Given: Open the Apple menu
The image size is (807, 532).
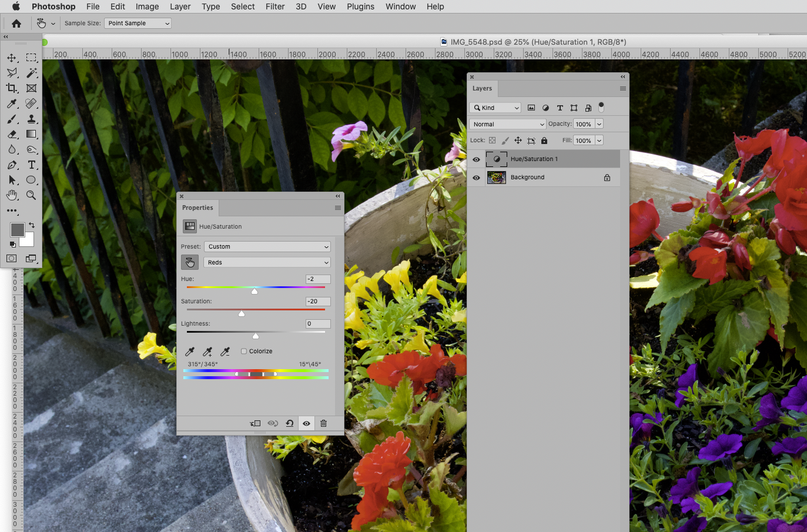Looking at the screenshot, I should [x=16, y=6].
